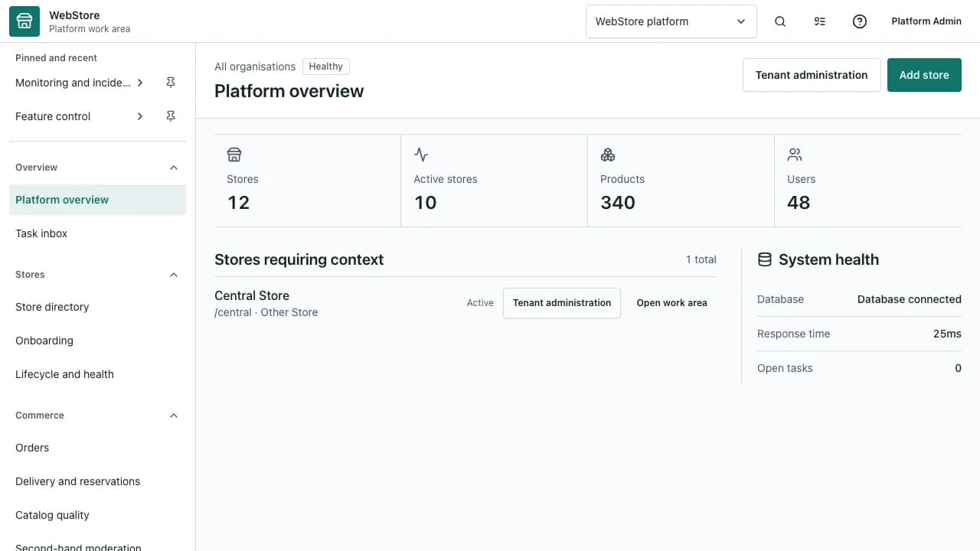Open the Platform Admin user menu
Viewport: 980px width, 551px height.
click(926, 21)
